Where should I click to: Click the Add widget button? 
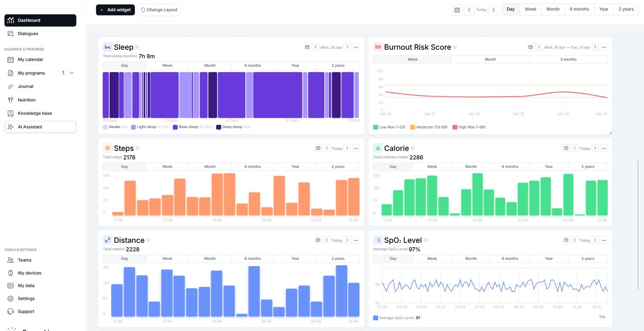tap(115, 10)
